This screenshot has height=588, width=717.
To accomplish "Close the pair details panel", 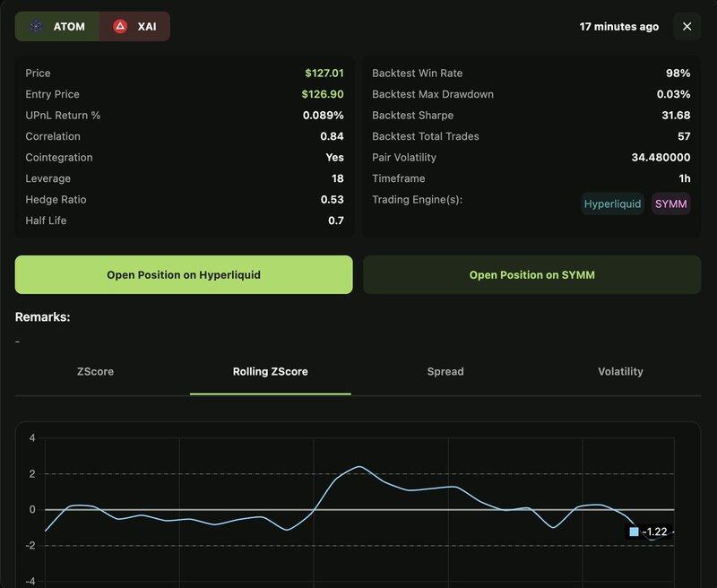I will [x=687, y=26].
